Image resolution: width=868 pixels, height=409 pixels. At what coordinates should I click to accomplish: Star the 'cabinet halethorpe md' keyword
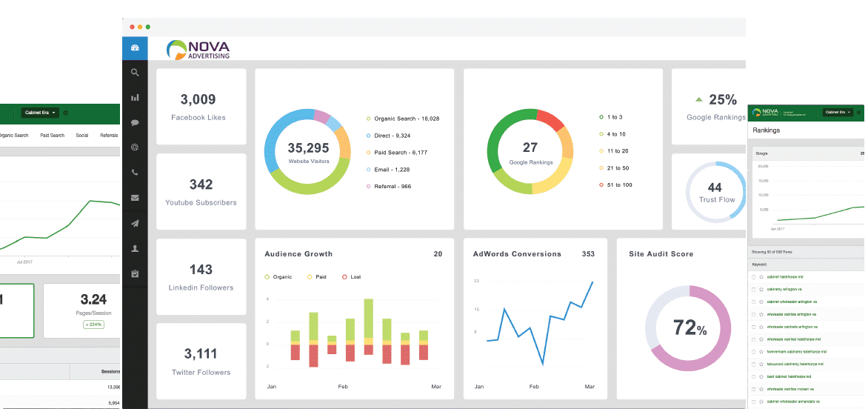click(761, 276)
